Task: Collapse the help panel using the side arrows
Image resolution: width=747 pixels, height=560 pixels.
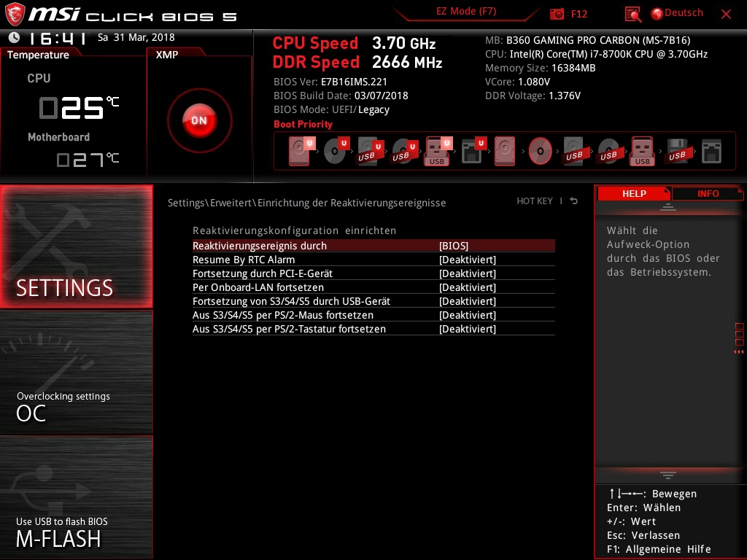Action: click(738, 352)
